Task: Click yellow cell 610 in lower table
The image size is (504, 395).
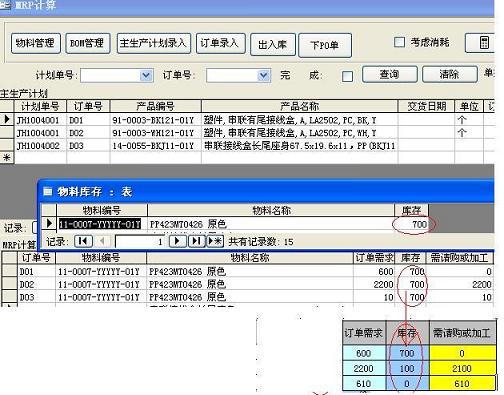Action: 462,383
